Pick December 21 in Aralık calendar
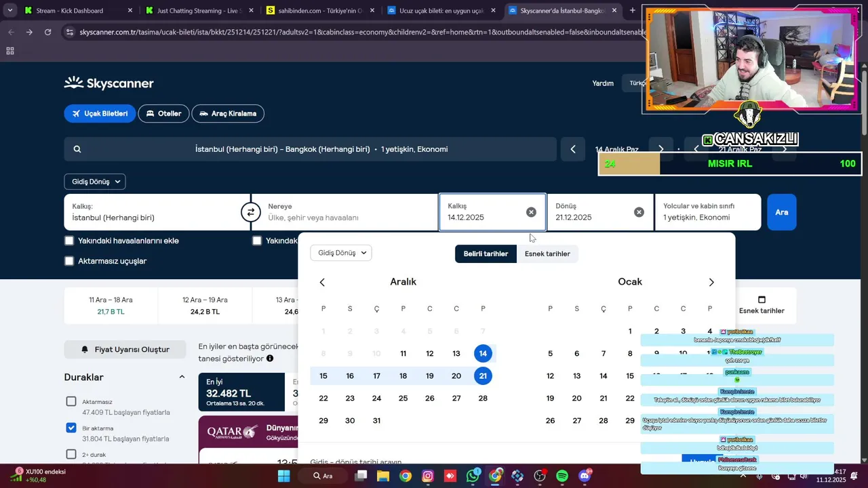Image resolution: width=868 pixels, height=488 pixels. click(x=483, y=376)
